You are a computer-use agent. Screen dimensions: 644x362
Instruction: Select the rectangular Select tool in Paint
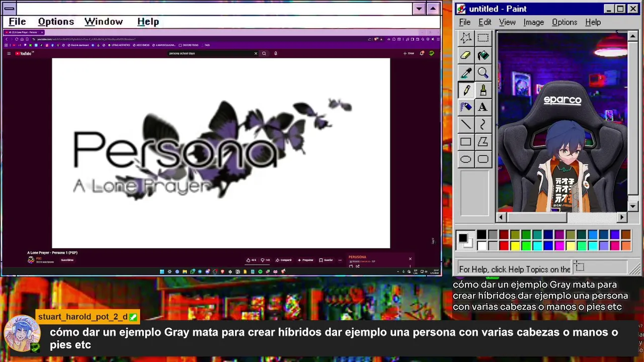click(x=483, y=38)
